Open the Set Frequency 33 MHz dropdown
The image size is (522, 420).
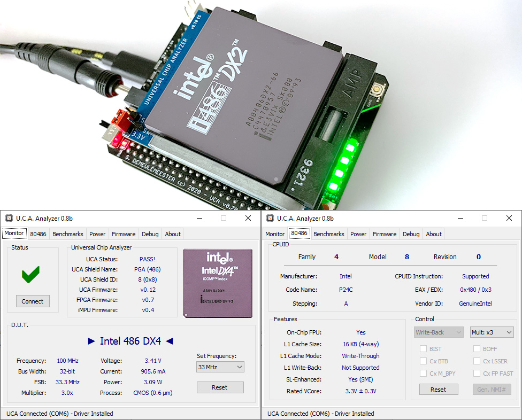click(220, 367)
